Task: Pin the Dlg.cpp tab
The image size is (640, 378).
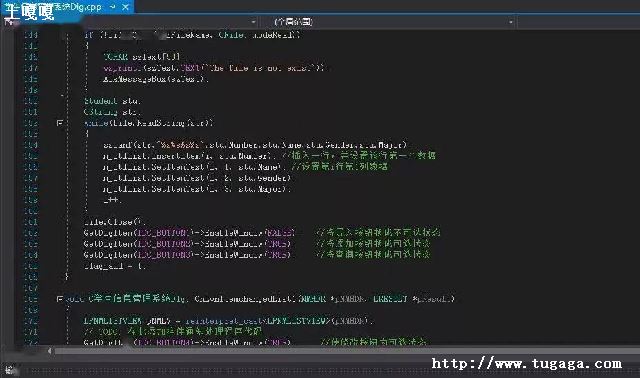Action: point(113,7)
